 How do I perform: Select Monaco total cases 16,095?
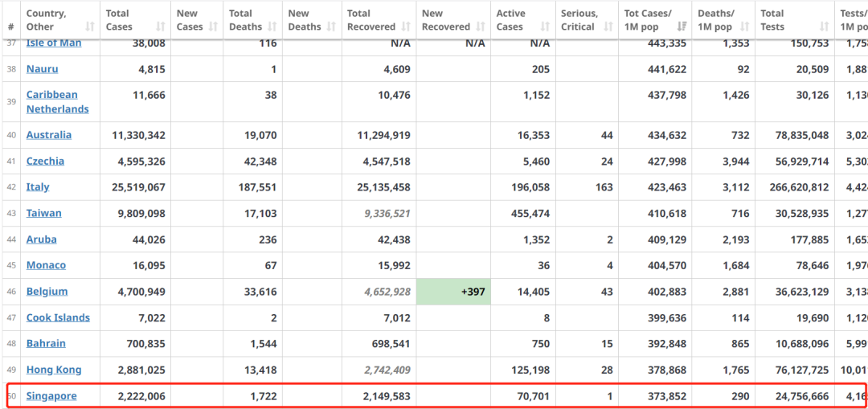[149, 265]
